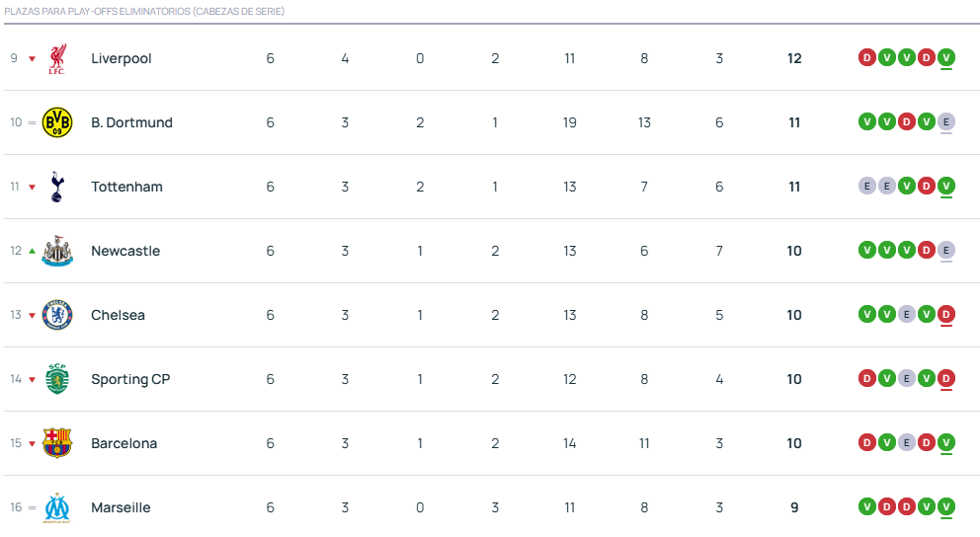Click the Chelsea club crest
The width and height of the screenshot is (980, 537).
tap(57, 315)
